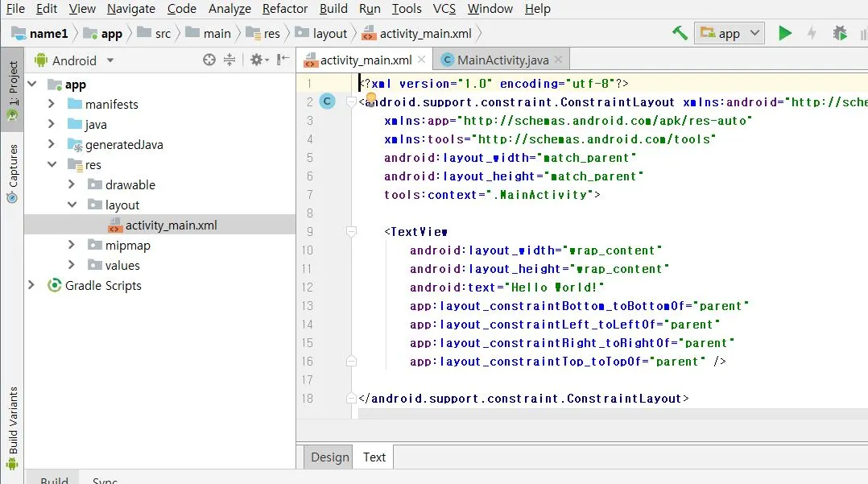This screenshot has width=868, height=484.
Task: Click main in the breadcrumb bar
Action: (x=208, y=33)
